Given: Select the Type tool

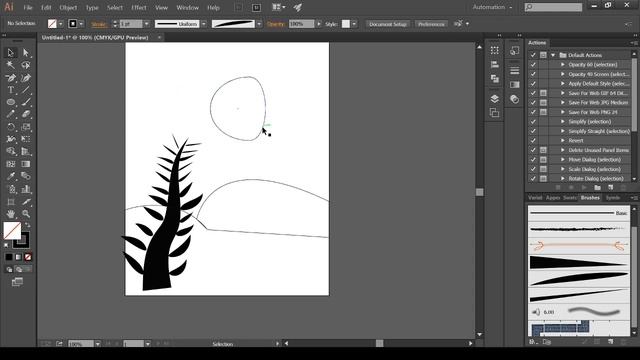Looking at the screenshot, I should [11, 90].
